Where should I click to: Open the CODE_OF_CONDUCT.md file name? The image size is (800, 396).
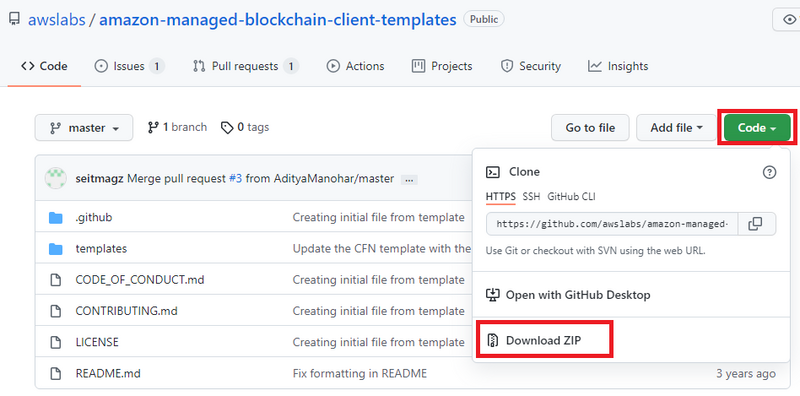[x=140, y=280]
